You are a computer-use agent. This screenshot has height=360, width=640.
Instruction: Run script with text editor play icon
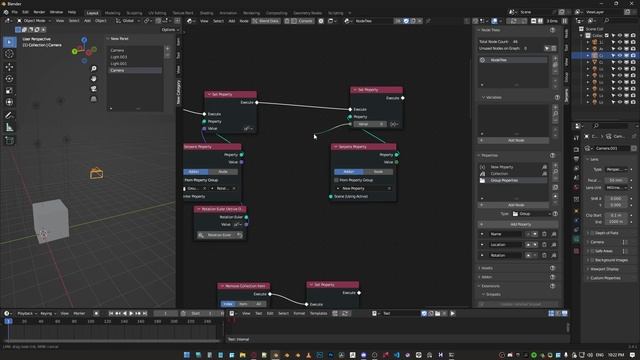452,313
